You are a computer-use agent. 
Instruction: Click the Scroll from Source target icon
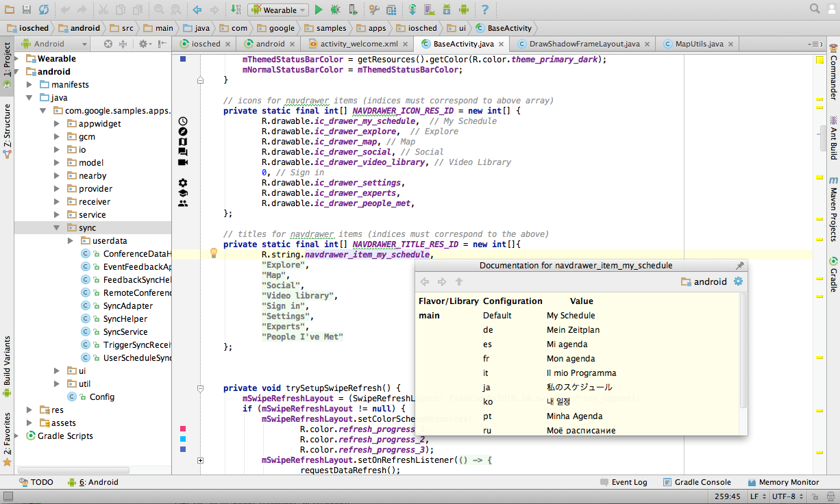[x=108, y=44]
